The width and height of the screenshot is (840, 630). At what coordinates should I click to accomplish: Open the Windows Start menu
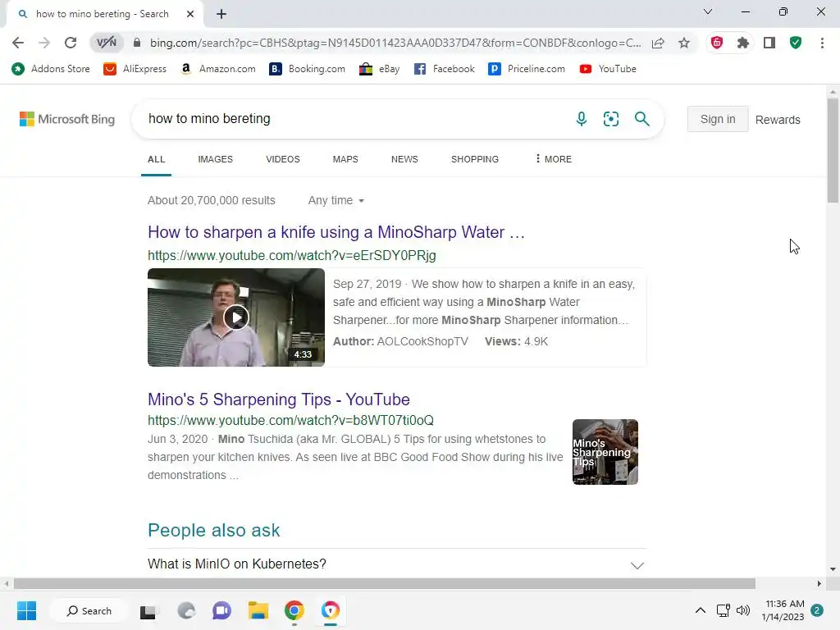27,610
